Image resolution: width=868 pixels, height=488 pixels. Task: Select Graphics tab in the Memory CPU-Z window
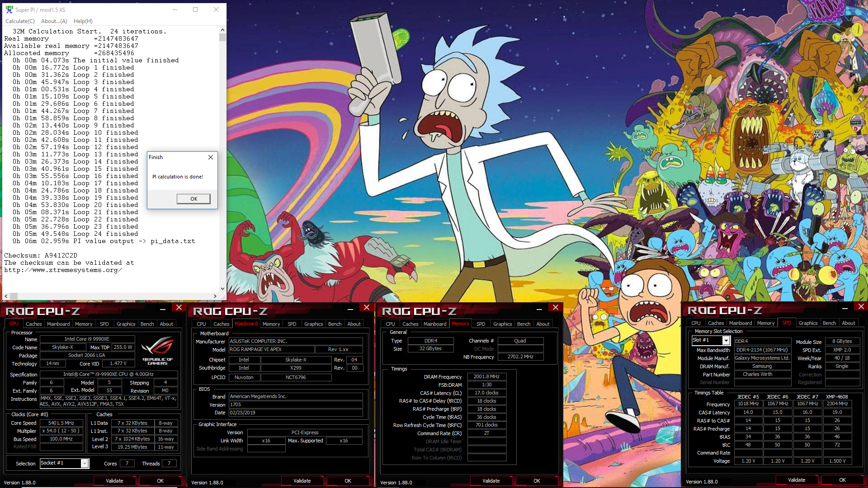click(502, 324)
